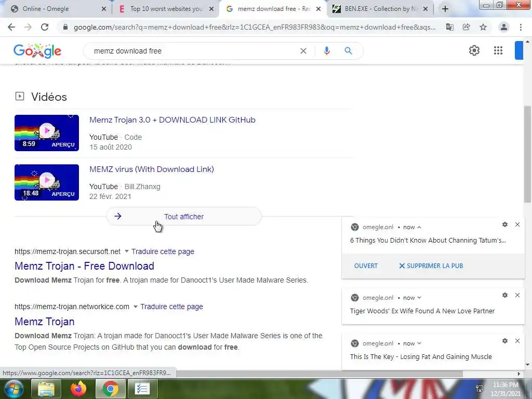The image size is (532, 399).
Task: Click Traduire cette page for networkice result
Action: coord(171,307)
